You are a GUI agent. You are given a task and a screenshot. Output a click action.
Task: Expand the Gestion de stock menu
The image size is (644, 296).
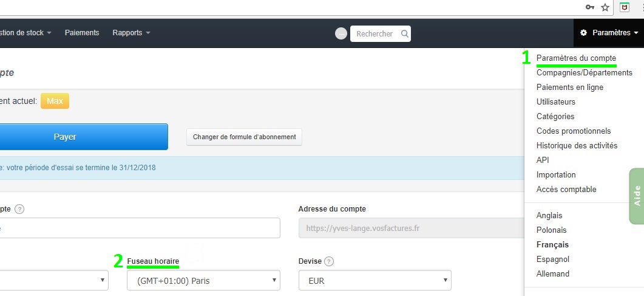click(x=26, y=33)
